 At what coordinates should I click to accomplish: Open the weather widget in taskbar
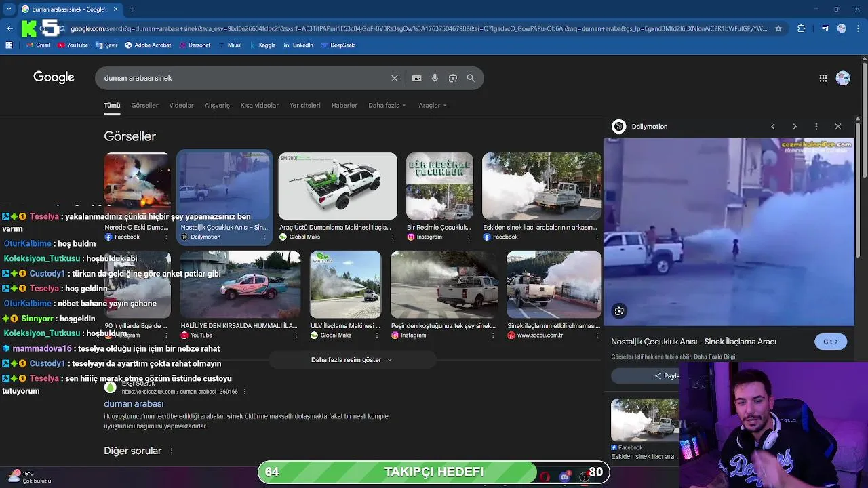(x=28, y=477)
